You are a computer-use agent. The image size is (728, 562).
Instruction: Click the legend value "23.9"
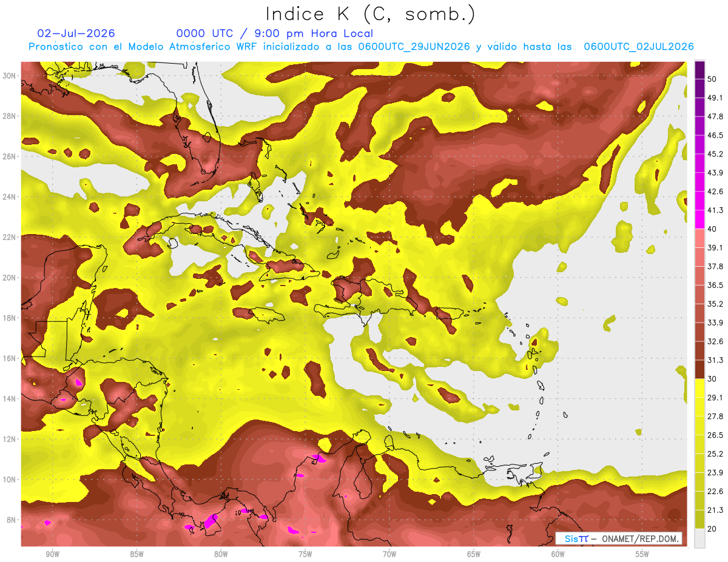tap(715, 473)
